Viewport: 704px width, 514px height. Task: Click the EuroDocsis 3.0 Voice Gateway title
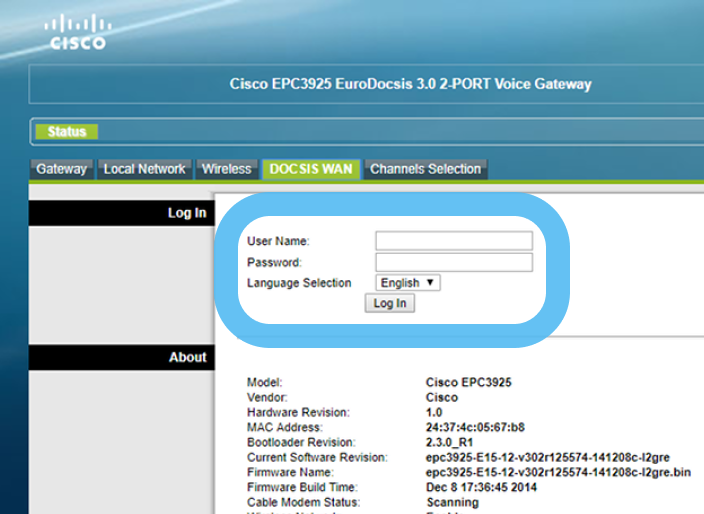click(410, 84)
